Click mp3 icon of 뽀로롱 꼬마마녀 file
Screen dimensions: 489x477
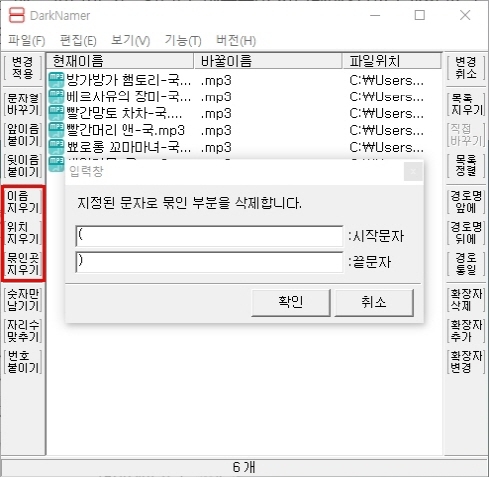[x=56, y=147]
